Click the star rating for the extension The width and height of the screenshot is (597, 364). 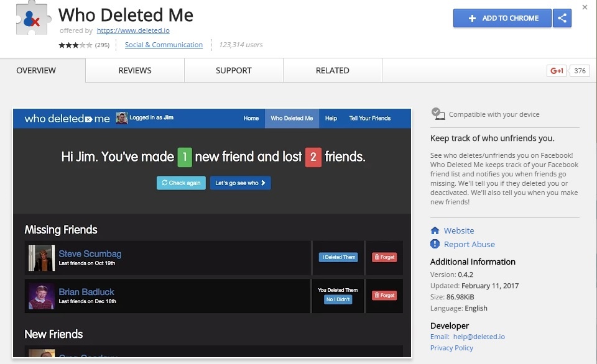pos(75,45)
